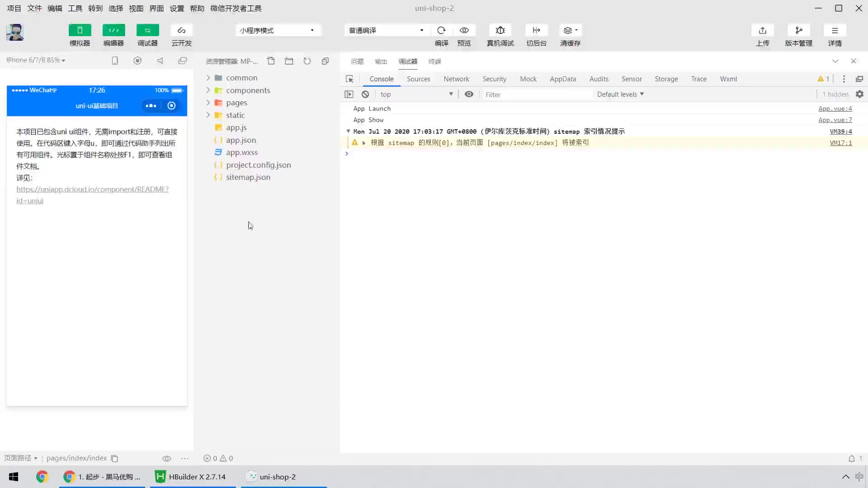Click the 预览 (Preview) eye icon

[464, 30]
